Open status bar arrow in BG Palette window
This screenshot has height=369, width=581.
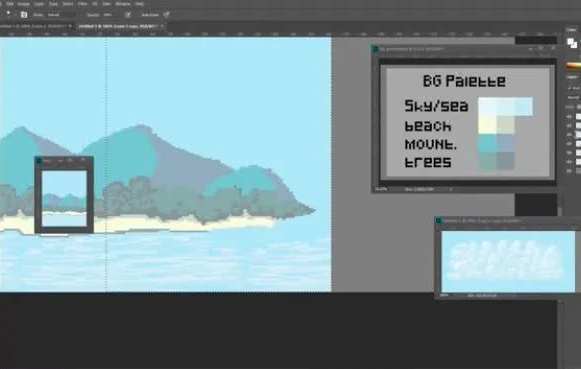(x=451, y=189)
